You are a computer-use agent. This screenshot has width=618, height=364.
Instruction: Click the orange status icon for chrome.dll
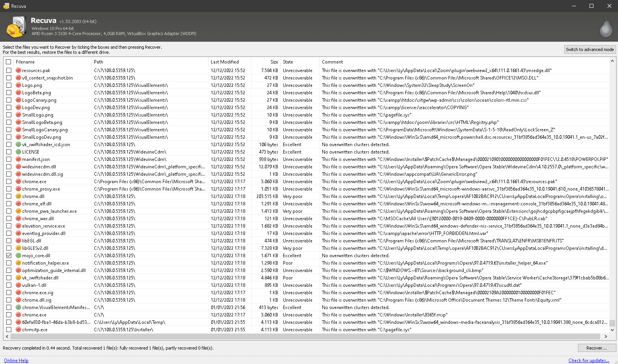(18, 196)
